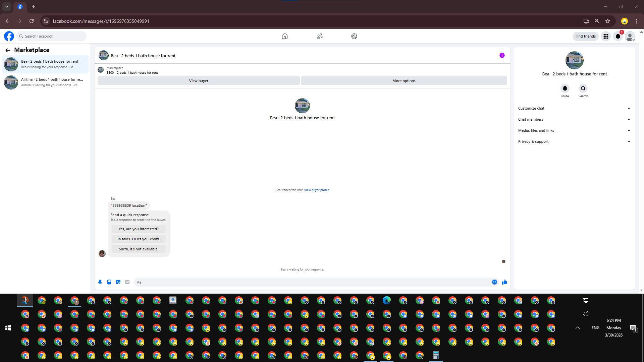This screenshot has height=362, width=644.
Task: Click the View buyer profile link
Action: (316, 190)
